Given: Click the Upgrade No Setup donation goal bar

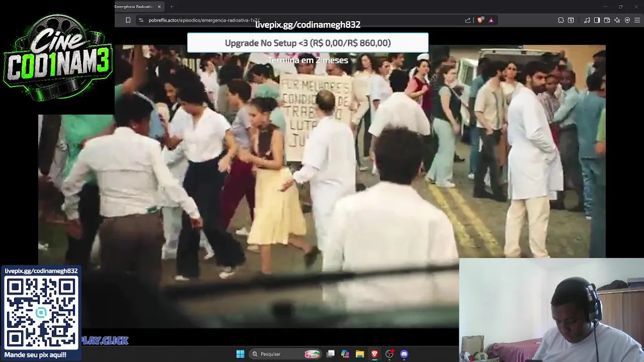Looking at the screenshot, I should click(308, 43).
